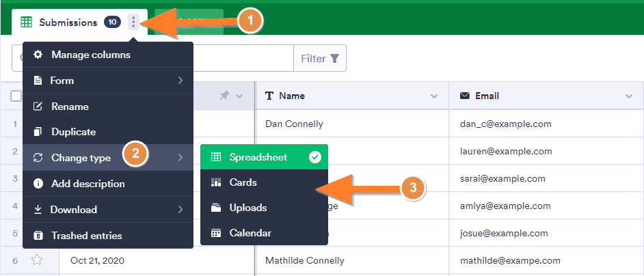Select Rename in the tab menu
The width and height of the screenshot is (644, 276).
(70, 107)
